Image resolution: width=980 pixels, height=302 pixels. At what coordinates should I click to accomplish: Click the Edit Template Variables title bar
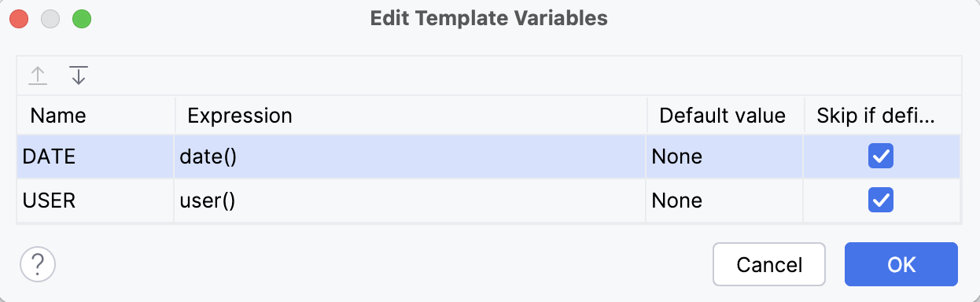[489, 18]
